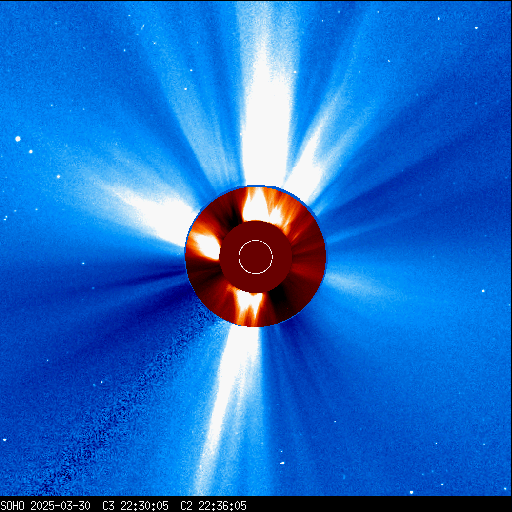Click the elongated bright object below the occulter
512x512 pixels.
pos(282,463)
